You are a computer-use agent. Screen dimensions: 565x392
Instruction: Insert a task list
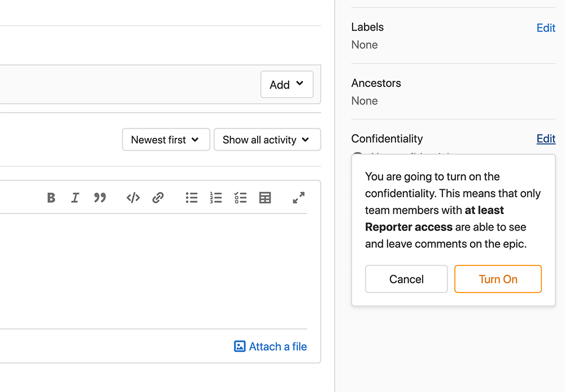coord(240,198)
